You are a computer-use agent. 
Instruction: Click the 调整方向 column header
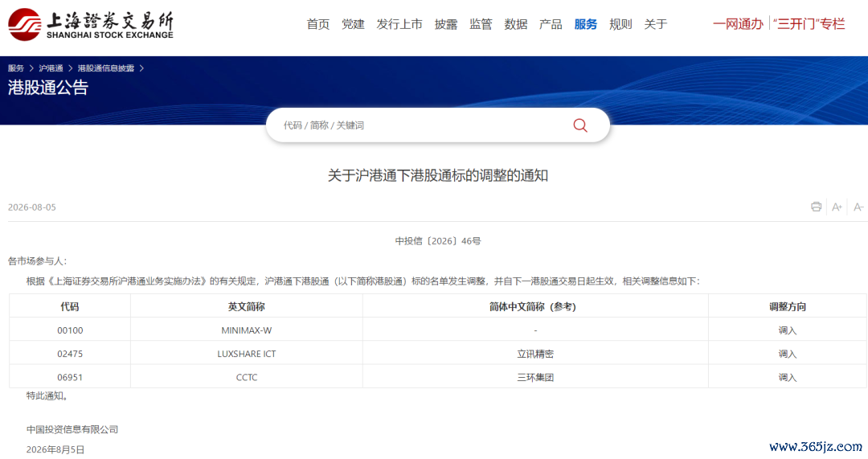[x=787, y=307]
